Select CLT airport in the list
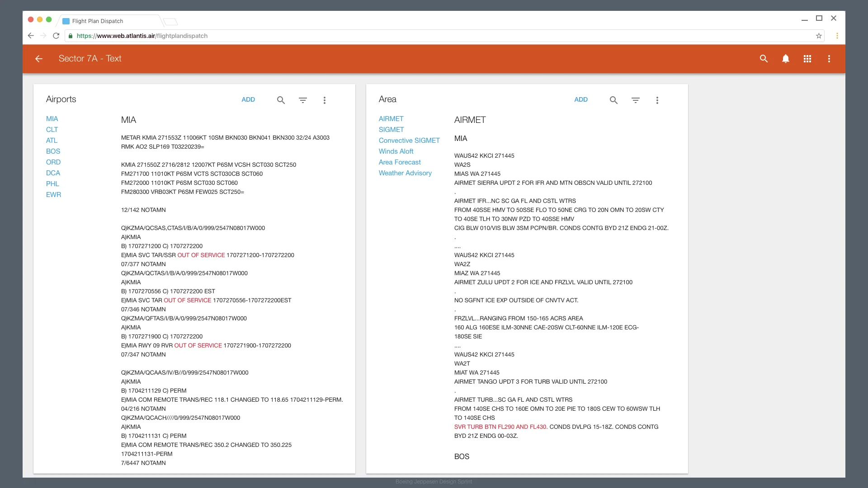Screen dimensions: 868x488 click(52, 130)
